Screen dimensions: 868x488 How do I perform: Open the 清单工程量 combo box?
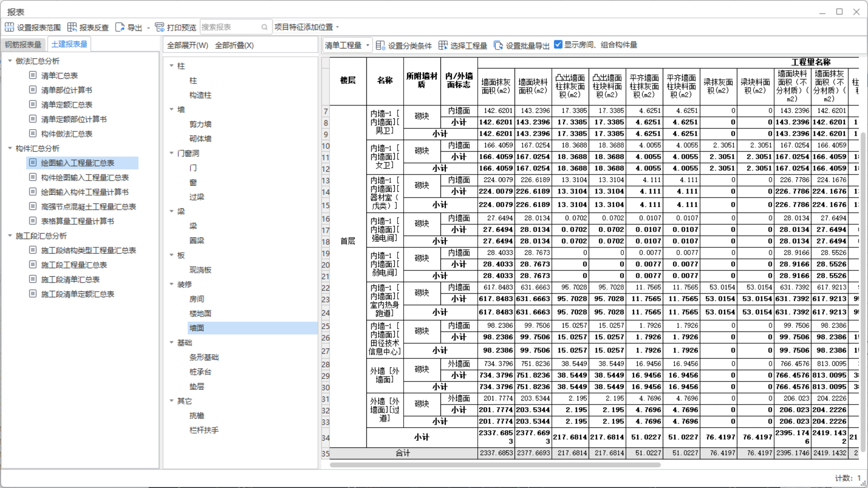(347, 45)
